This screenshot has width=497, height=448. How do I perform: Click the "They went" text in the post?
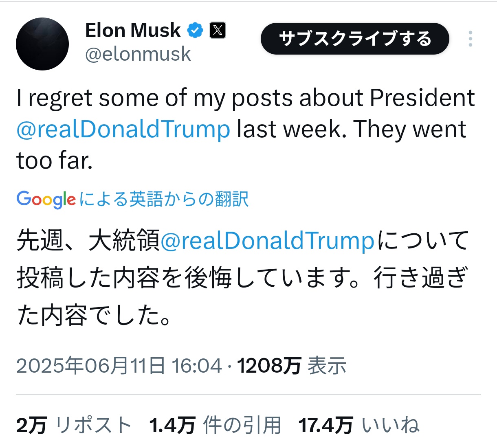[409, 130]
